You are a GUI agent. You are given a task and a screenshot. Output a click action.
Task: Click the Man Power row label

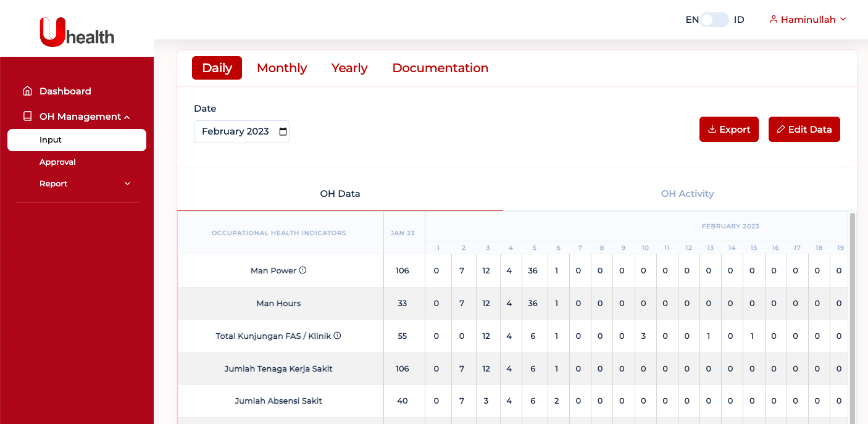(x=273, y=270)
